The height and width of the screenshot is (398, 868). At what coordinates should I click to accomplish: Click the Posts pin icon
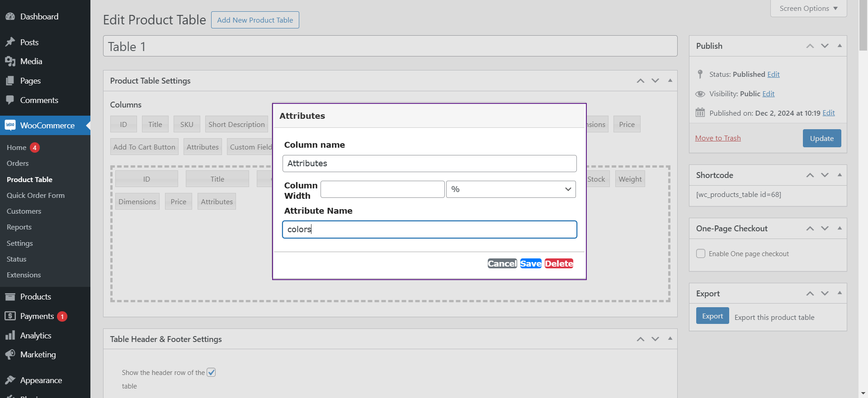(10, 42)
